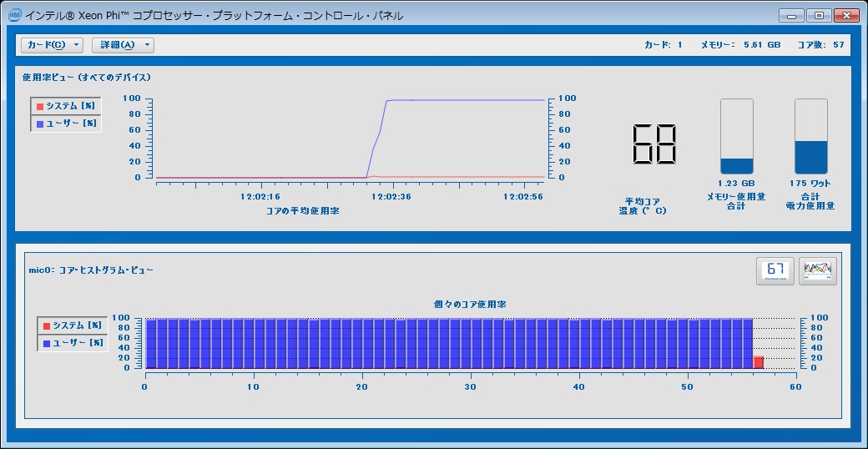Click the 1.23 GB memory value
This screenshot has width=868, height=449.
point(736,184)
